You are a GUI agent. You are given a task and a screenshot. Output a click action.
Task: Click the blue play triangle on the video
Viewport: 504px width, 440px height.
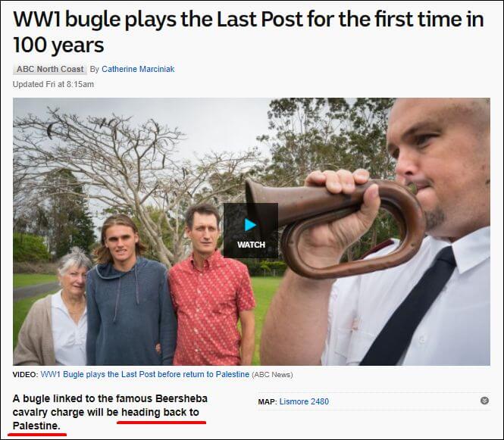[x=251, y=225]
